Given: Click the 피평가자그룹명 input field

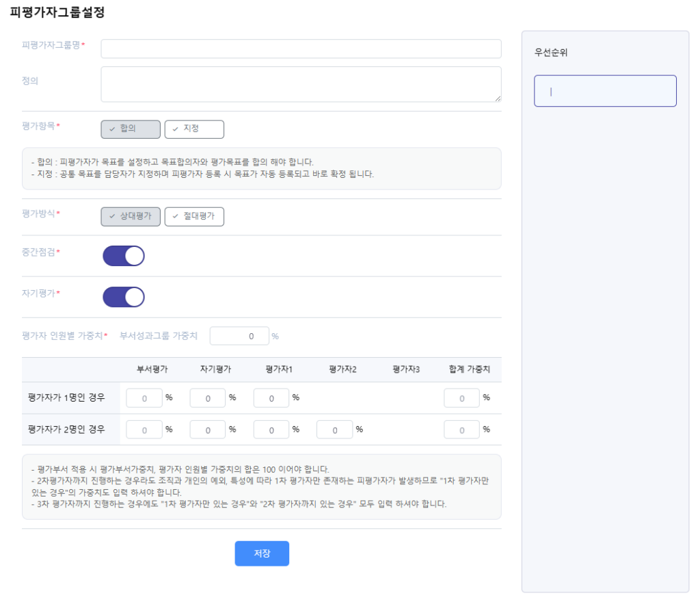Looking at the screenshot, I should [x=301, y=49].
